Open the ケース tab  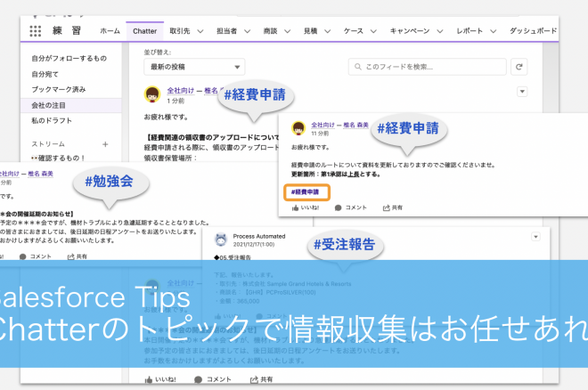click(x=354, y=31)
